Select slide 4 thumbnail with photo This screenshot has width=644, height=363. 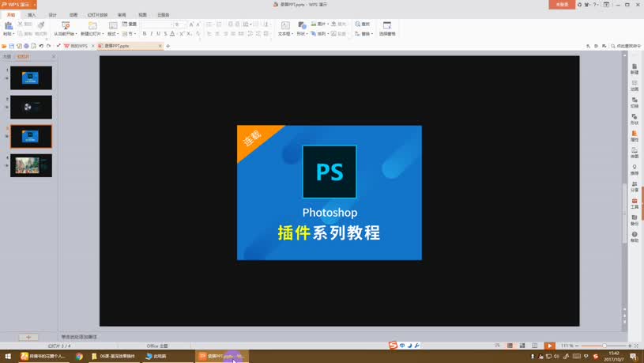pos(32,165)
